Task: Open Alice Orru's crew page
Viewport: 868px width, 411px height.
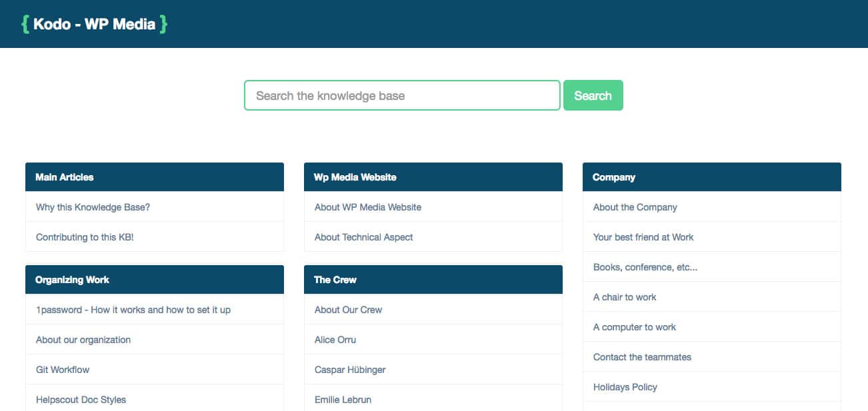Action: (433, 340)
